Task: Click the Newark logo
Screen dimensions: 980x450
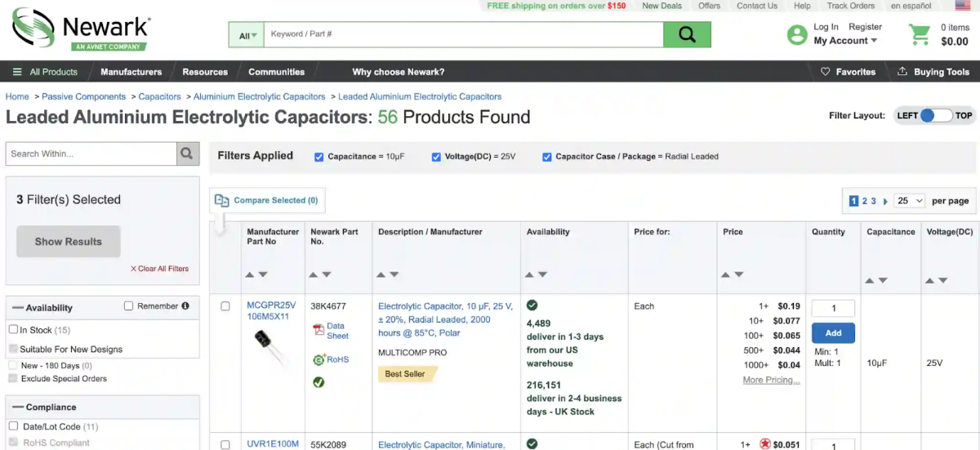Action: (80, 29)
